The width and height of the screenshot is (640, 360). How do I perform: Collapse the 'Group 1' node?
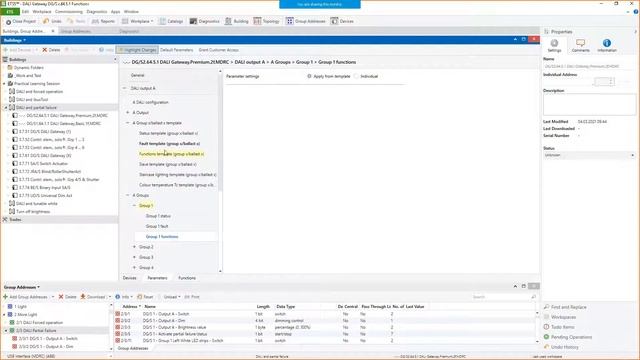tap(134, 206)
